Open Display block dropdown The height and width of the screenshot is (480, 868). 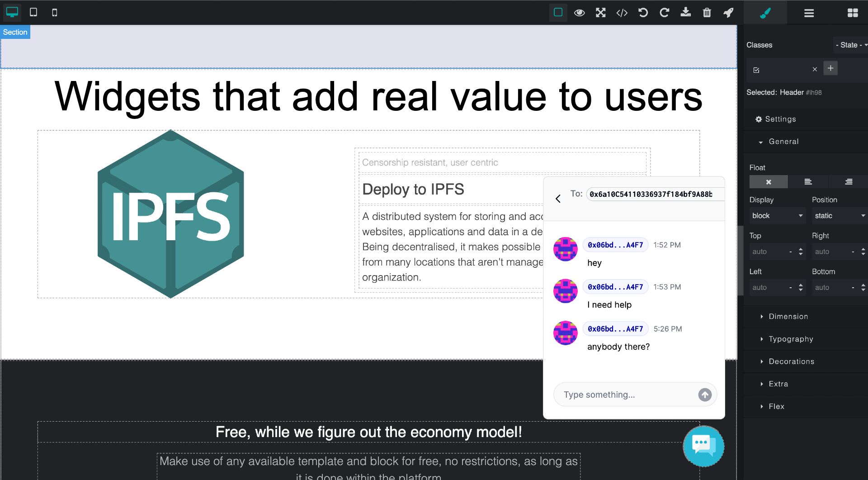tap(778, 216)
